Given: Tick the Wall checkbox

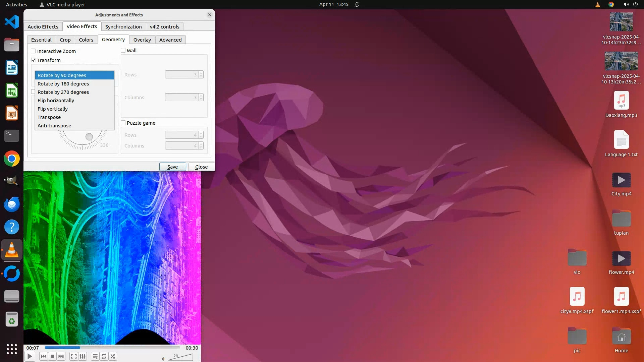Looking at the screenshot, I should (123, 51).
